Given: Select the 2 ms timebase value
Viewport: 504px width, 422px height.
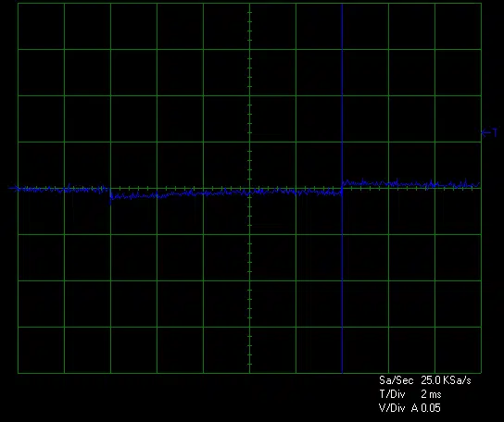Looking at the screenshot, I should (431, 394).
